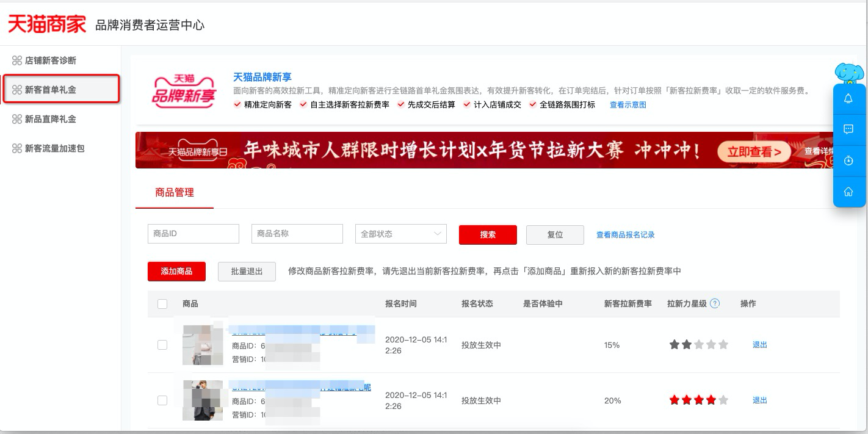Check the box for the 15% rate product

click(x=162, y=345)
